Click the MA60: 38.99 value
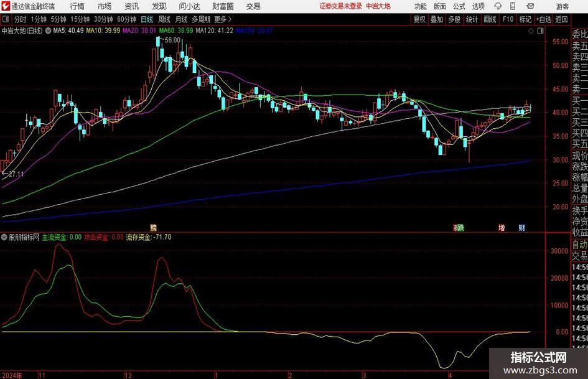588x379 pixels. click(176, 30)
